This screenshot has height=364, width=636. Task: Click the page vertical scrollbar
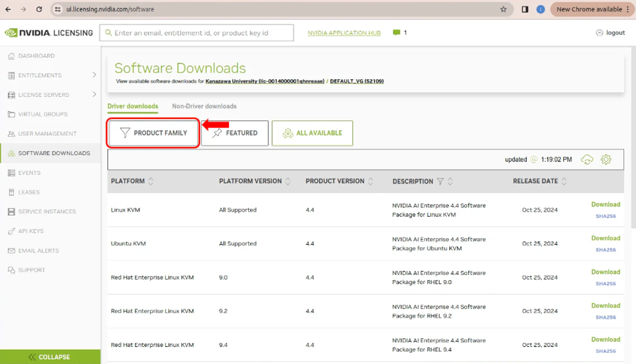click(x=632, y=138)
